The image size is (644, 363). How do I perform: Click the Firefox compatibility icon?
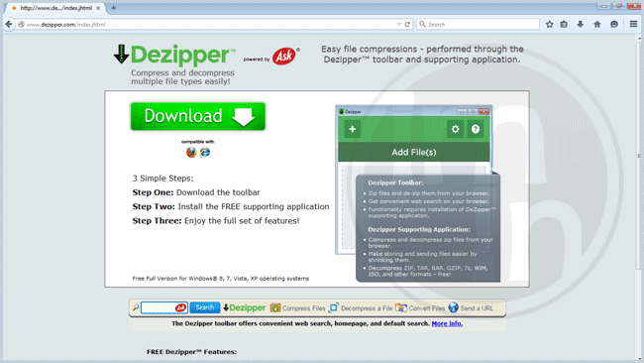pos(191,152)
